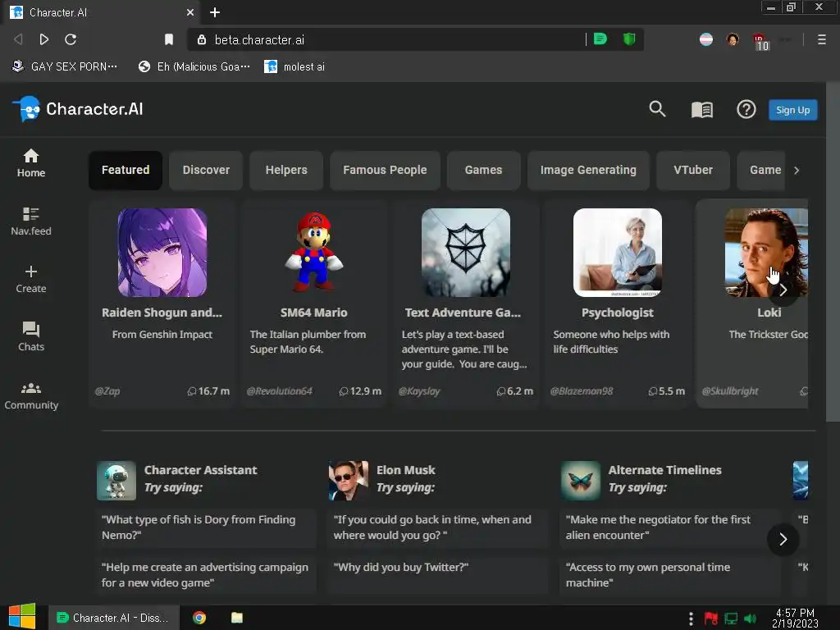The image size is (840, 630).
Task: Select prompt "Why did you buy Twitter?"
Action: point(438,574)
